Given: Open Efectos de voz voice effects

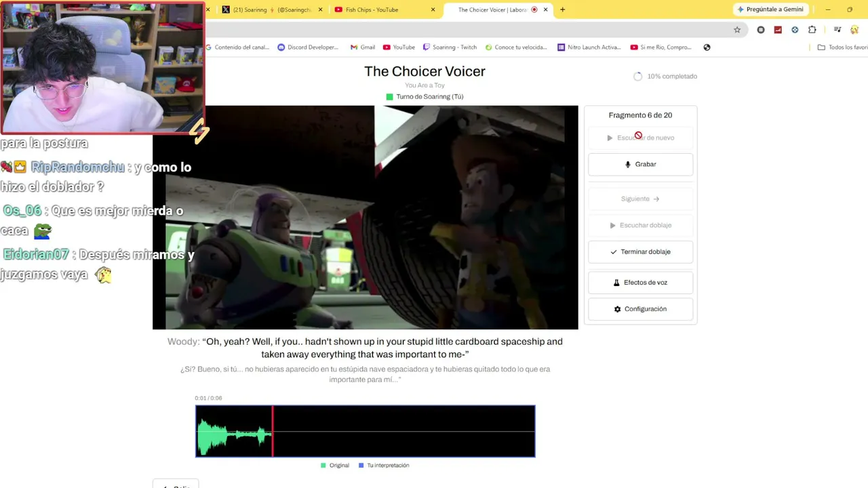Looking at the screenshot, I should [640, 283].
